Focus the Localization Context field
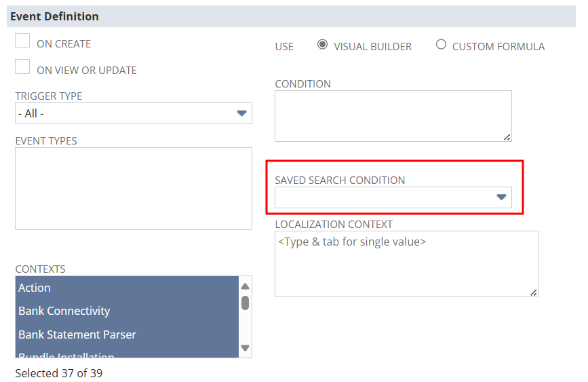The height and width of the screenshot is (382, 588). (406, 263)
